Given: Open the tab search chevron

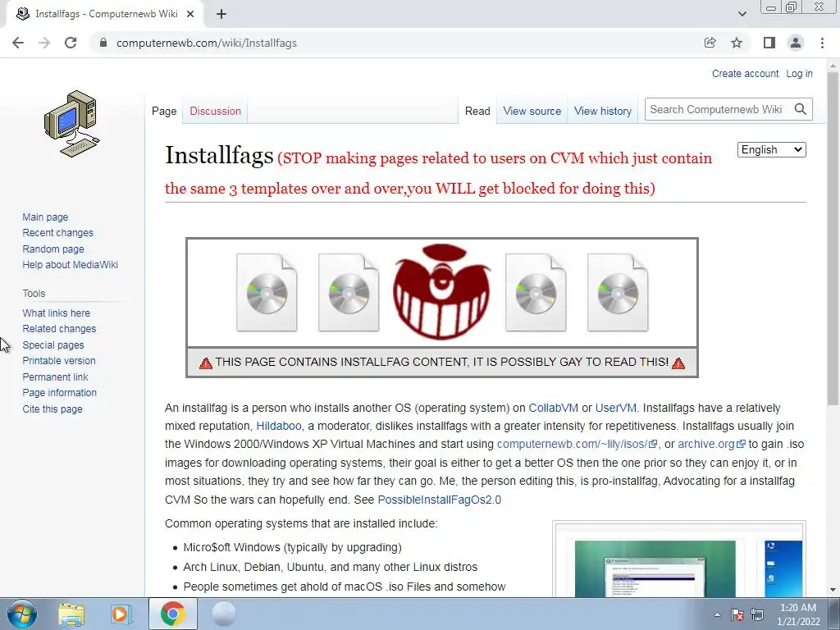Looking at the screenshot, I should pyautogui.click(x=742, y=14).
